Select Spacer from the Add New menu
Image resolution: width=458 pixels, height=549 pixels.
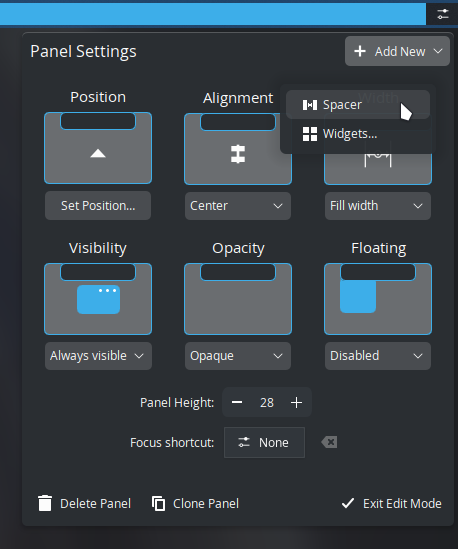(x=358, y=105)
